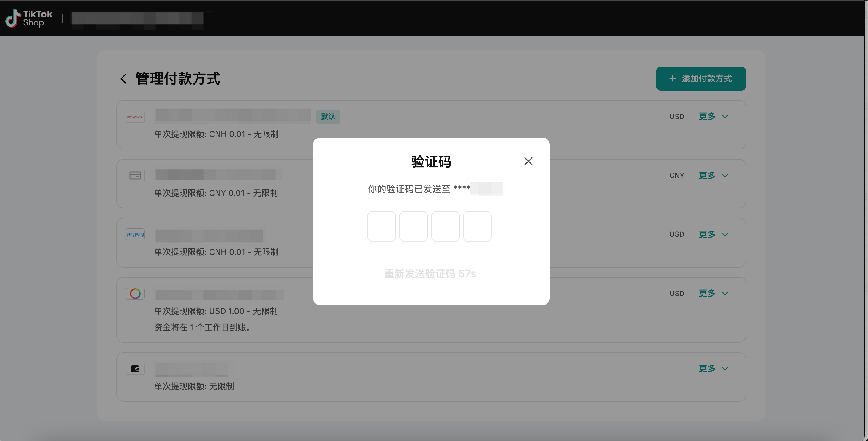Viewport: 868px width, 441px height.
Task: Click 重新发送验证码 resend code link
Action: point(430,273)
